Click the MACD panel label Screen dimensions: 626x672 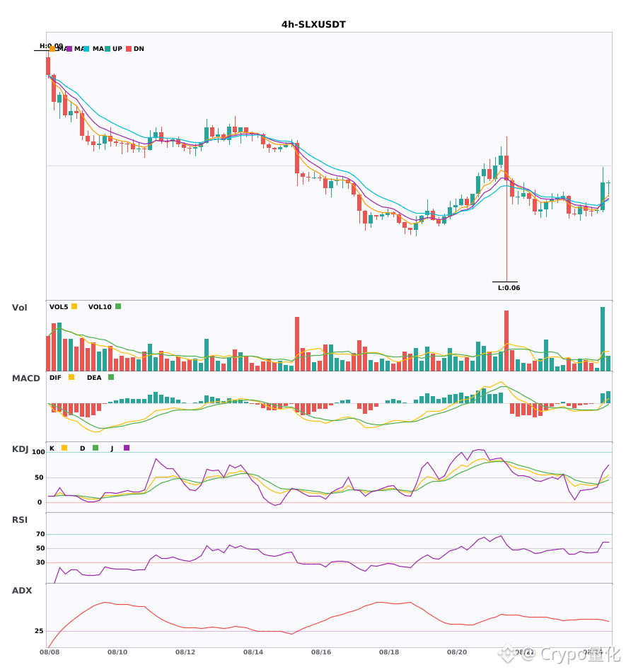[x=25, y=378]
